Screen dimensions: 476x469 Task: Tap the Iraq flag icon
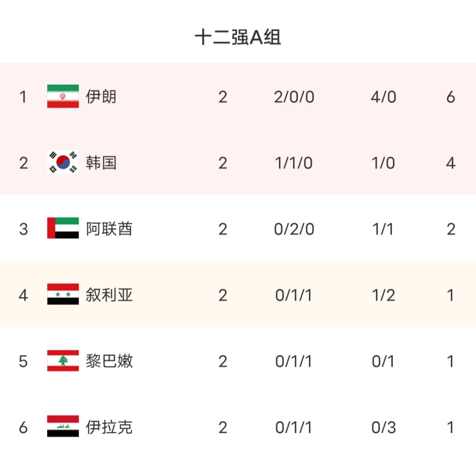click(63, 426)
